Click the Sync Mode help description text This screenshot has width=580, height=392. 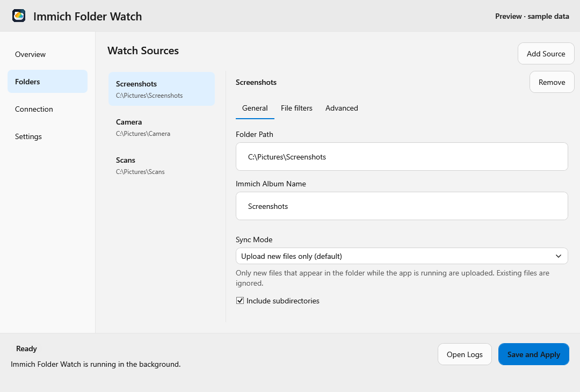[393, 278]
